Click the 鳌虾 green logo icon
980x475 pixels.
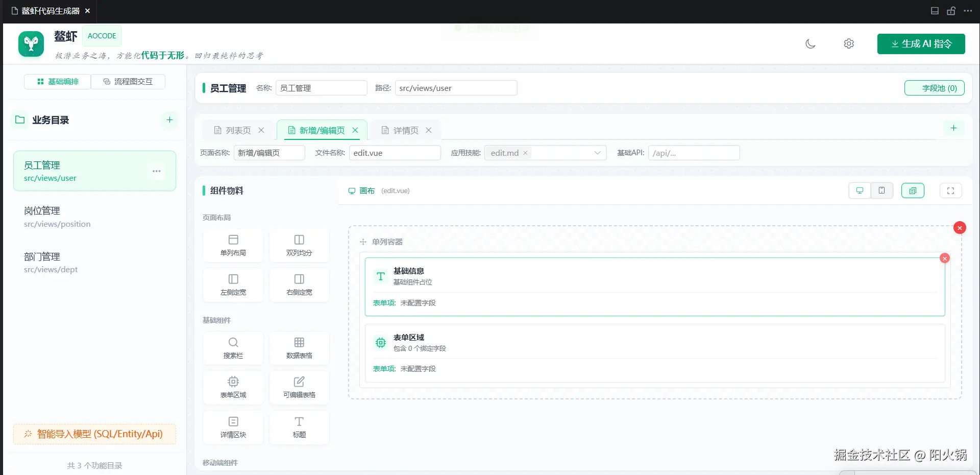coord(31,44)
